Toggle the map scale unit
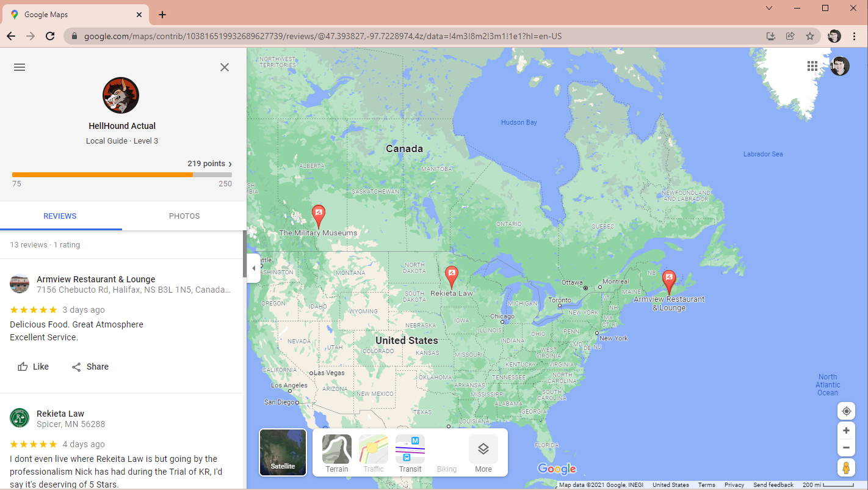The image size is (868, 490). 828,485
